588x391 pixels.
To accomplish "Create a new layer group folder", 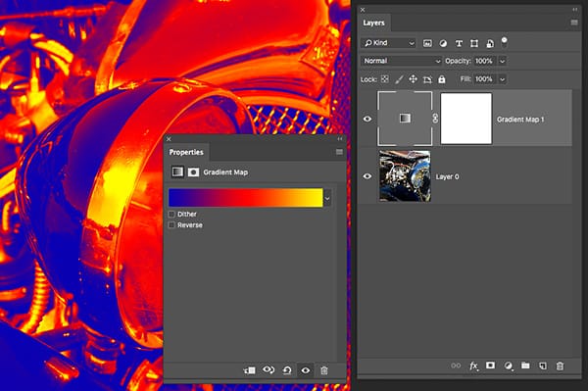I will click(x=525, y=366).
